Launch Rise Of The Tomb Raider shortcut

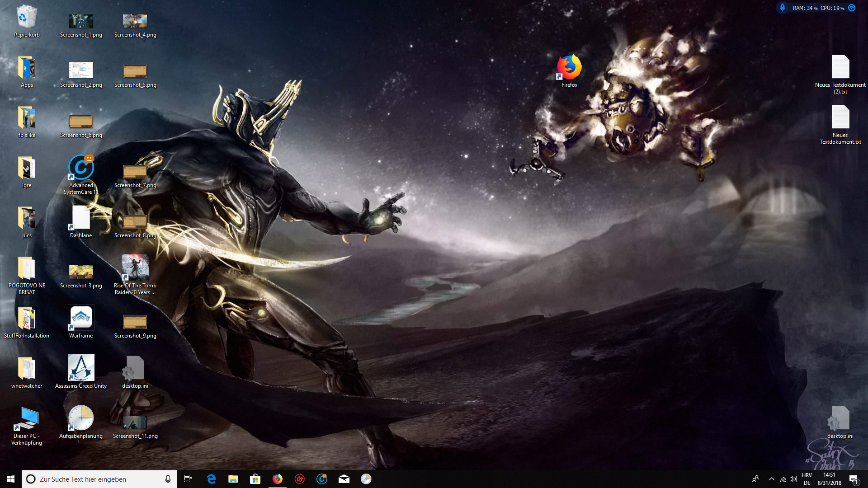click(x=135, y=275)
